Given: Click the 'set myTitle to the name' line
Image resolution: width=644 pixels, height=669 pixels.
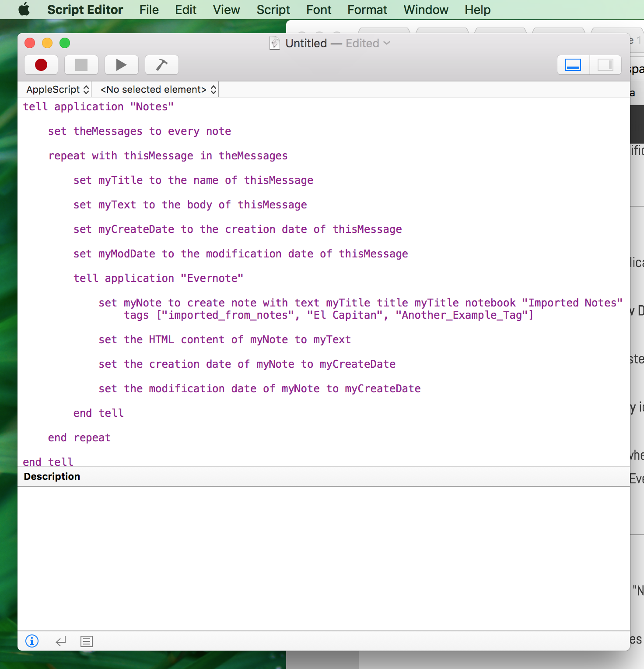Looking at the screenshot, I should pos(193,180).
